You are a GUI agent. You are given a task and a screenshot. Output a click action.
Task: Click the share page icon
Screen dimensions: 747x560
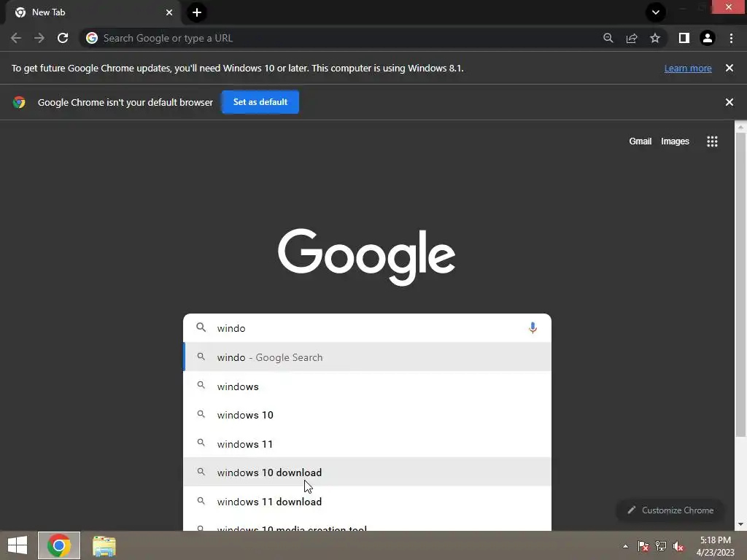click(x=632, y=38)
